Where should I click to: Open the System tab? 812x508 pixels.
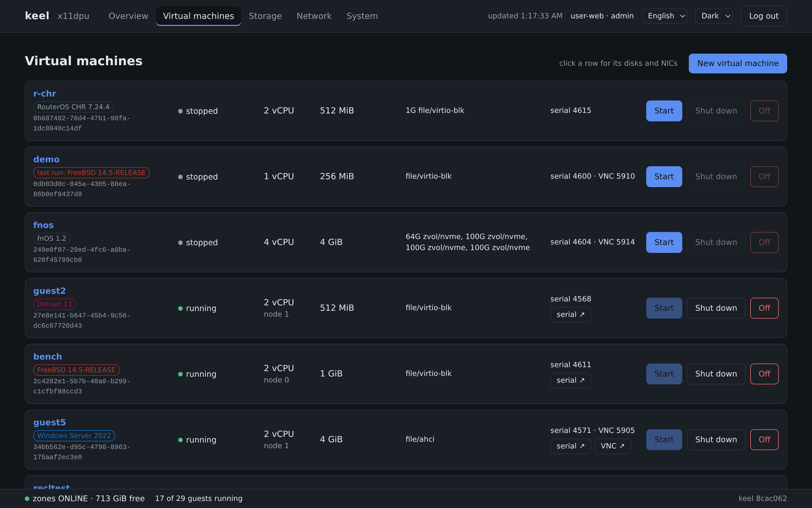click(x=362, y=16)
